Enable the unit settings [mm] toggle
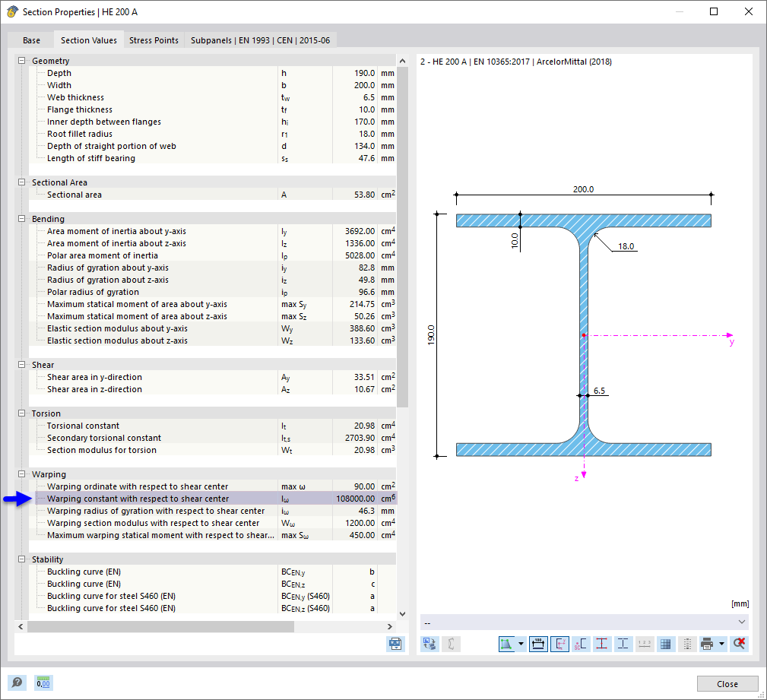The width and height of the screenshot is (767, 700). [739, 603]
